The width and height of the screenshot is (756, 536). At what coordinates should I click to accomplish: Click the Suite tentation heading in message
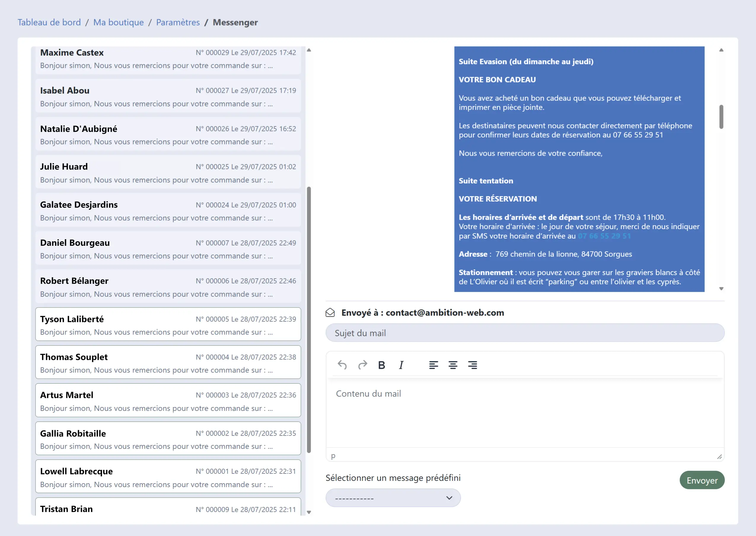pos(486,181)
